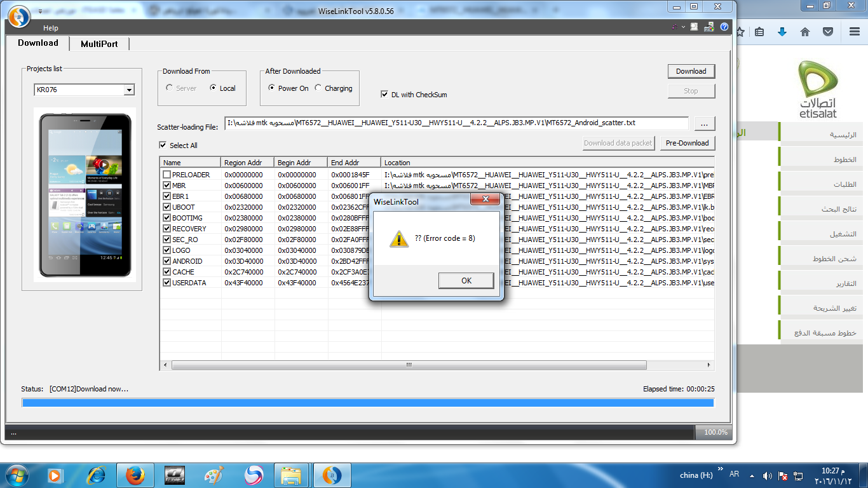Viewport: 868px width, 488px height.
Task: Uncheck the RECOVERY row checkbox
Action: pyautogui.click(x=166, y=229)
